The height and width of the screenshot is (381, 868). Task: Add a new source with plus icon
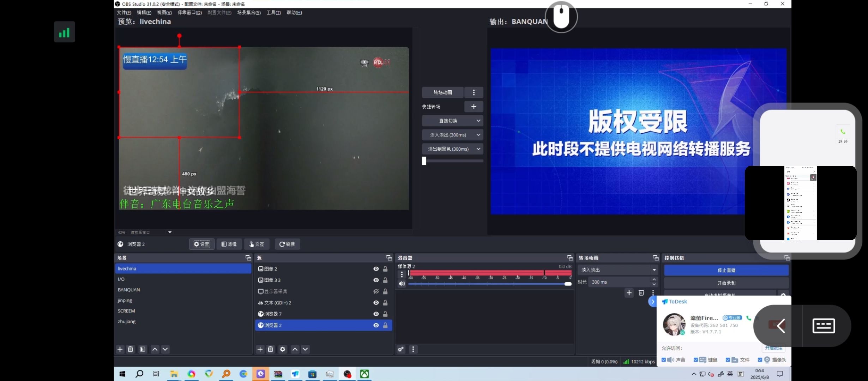(260, 349)
